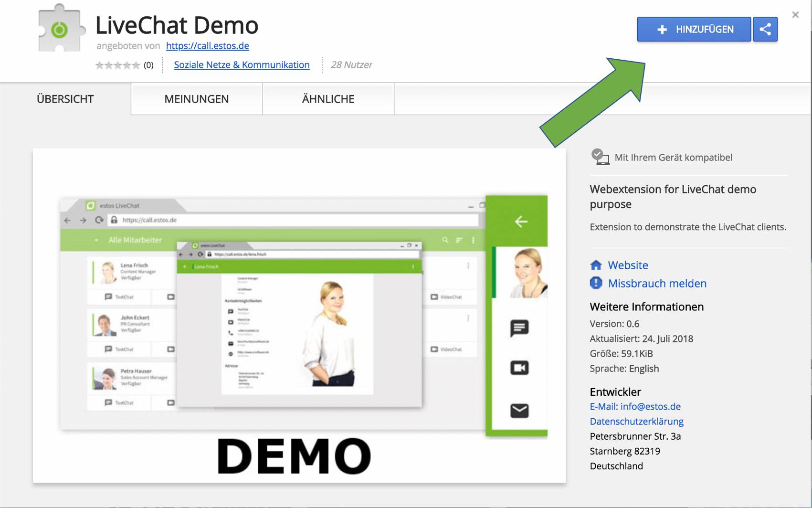Screen dimensions: 812x508
Task: Switch to the MEINUNGEN tab
Action: coord(197,99)
